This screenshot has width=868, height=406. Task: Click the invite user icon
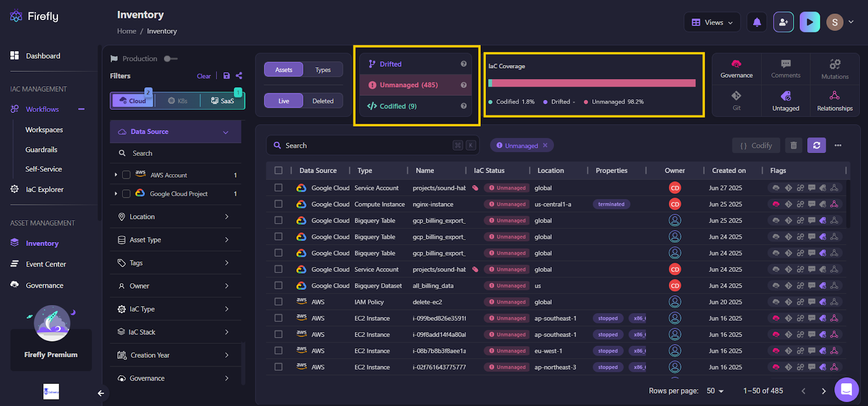[x=783, y=22]
